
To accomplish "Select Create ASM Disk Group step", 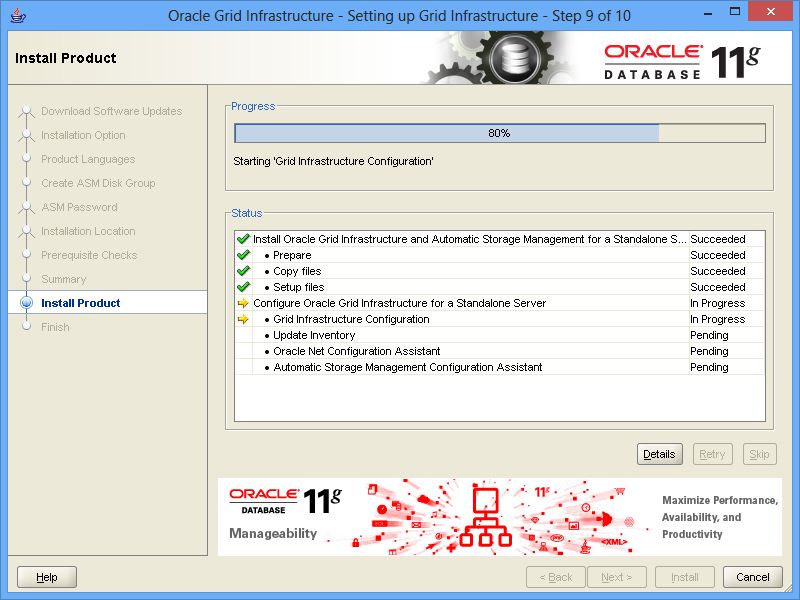I will click(98, 183).
